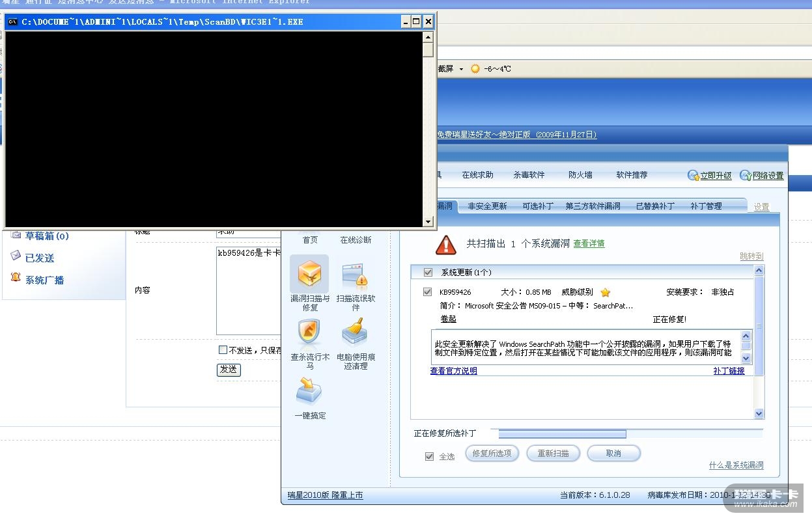Click the 系统广播 bell icon
812x518 pixels.
pos(16,278)
